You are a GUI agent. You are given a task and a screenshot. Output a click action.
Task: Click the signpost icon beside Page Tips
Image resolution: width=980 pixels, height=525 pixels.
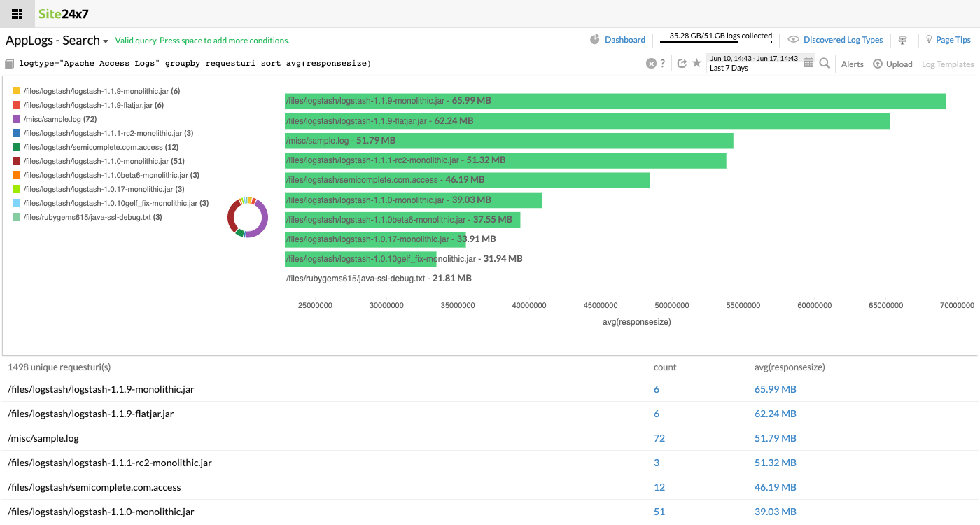(x=903, y=41)
